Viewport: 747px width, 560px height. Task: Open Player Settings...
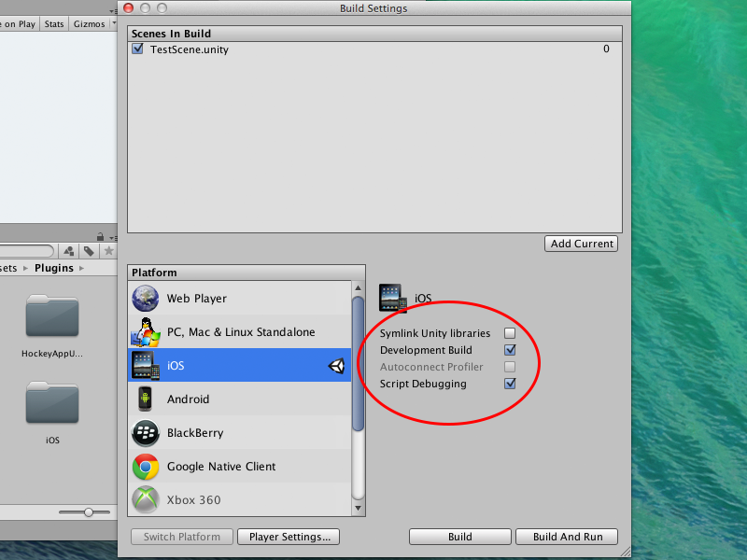289,537
